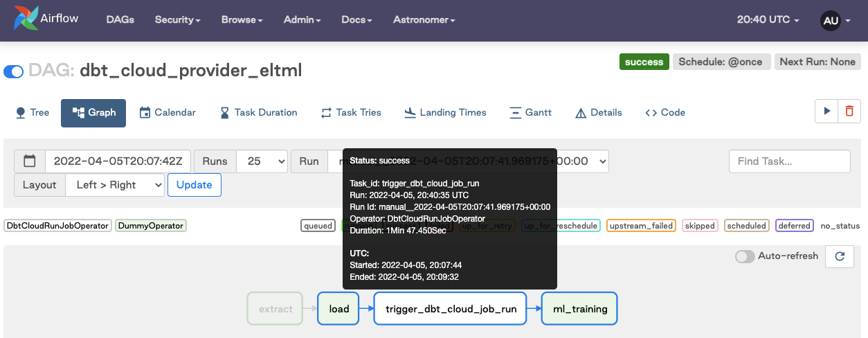868x338 pixels.
Task: Enable the Auto-refresh toggle
Action: click(745, 256)
